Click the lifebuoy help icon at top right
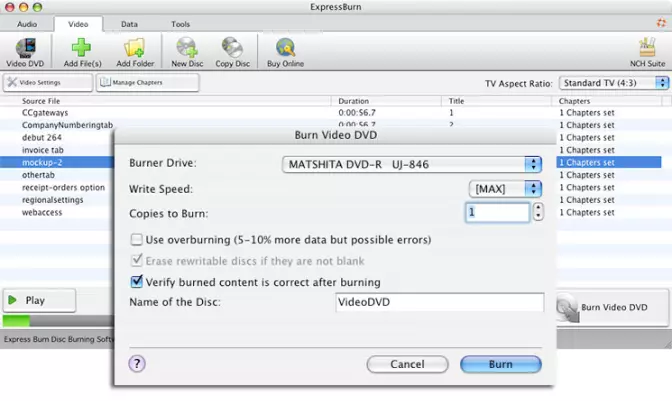This screenshot has width=672, height=401. [661, 23]
